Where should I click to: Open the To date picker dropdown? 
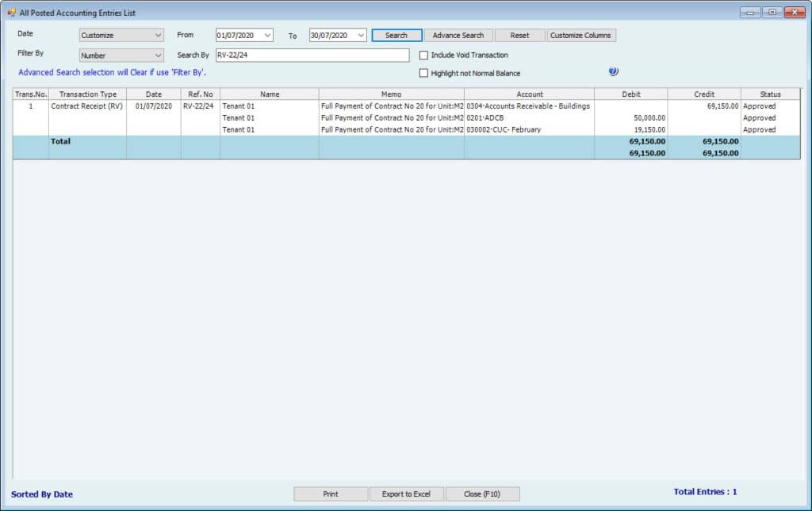pyautogui.click(x=361, y=36)
